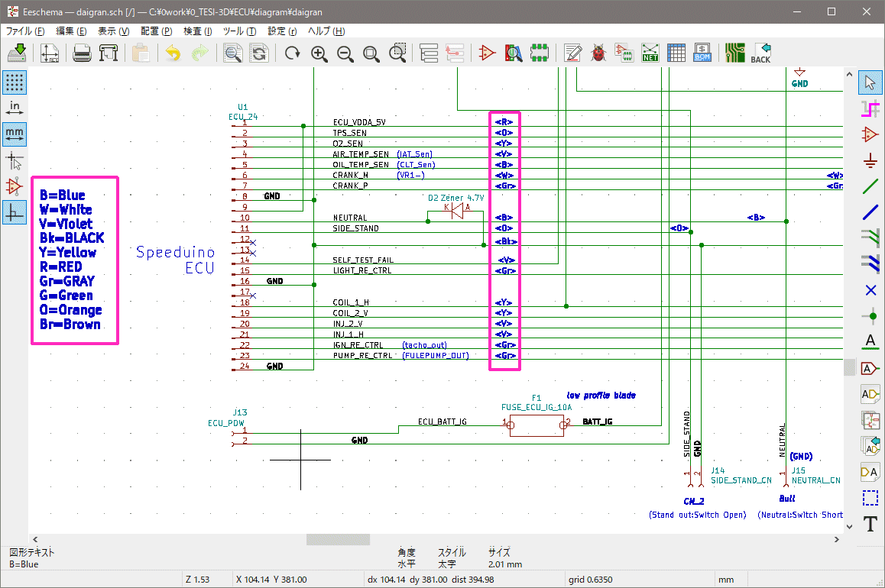Toggle hidden pins display
This screenshot has width=885, height=588.
[14, 186]
